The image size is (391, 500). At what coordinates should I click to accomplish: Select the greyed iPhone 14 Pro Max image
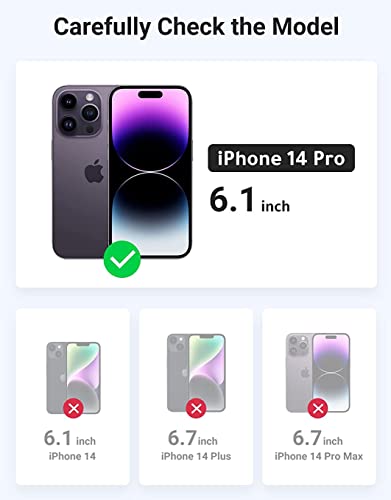tap(318, 373)
